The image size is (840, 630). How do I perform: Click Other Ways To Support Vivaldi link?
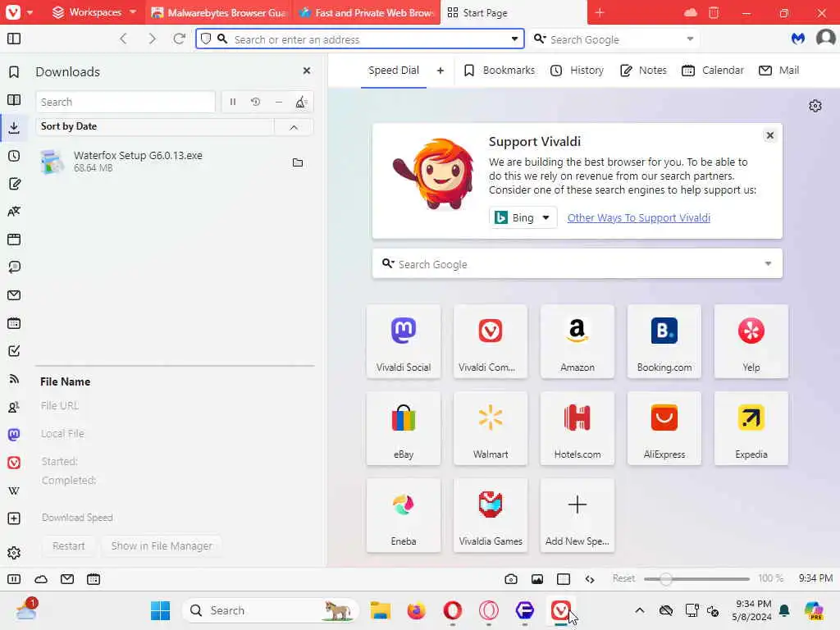click(x=638, y=217)
